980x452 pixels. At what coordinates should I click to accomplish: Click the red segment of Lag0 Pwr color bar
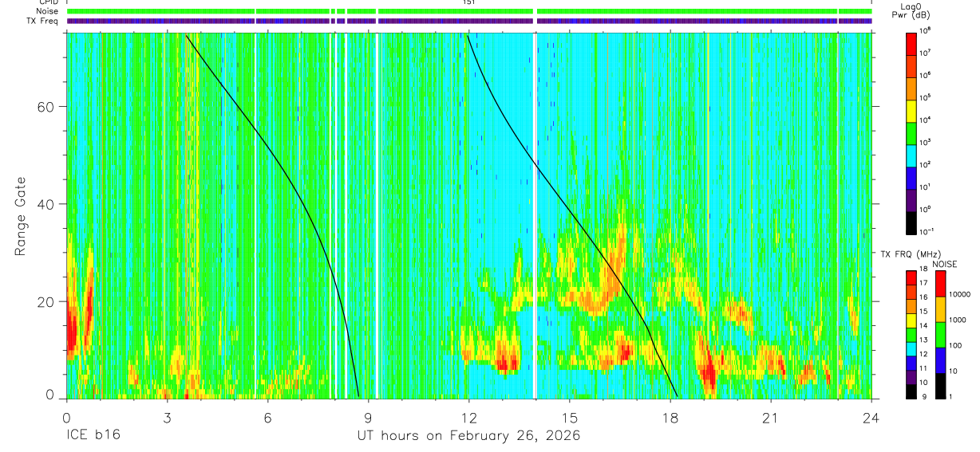[911, 43]
